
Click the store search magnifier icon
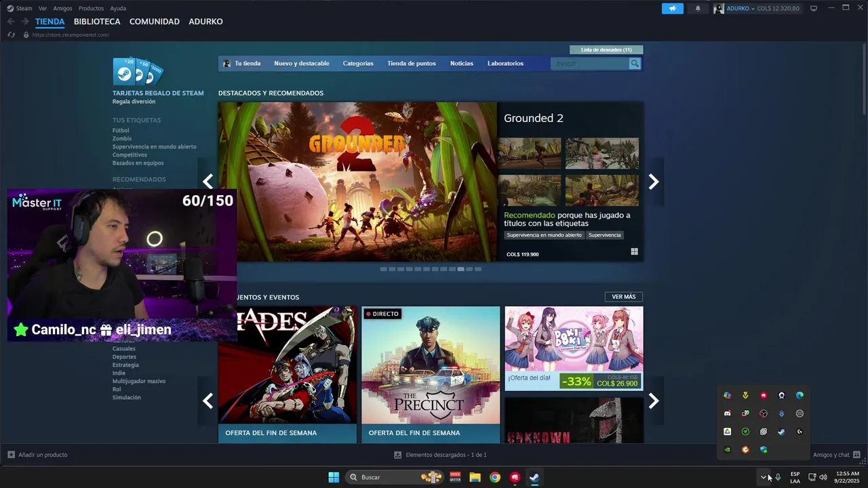pos(635,64)
